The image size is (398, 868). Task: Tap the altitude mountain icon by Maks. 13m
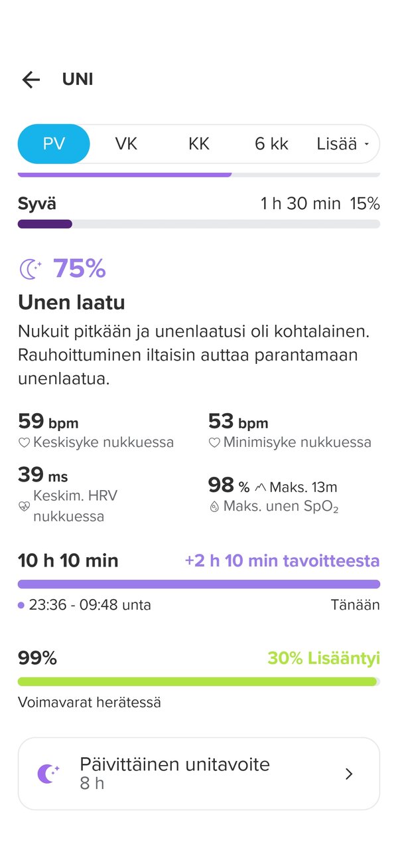coord(261,487)
